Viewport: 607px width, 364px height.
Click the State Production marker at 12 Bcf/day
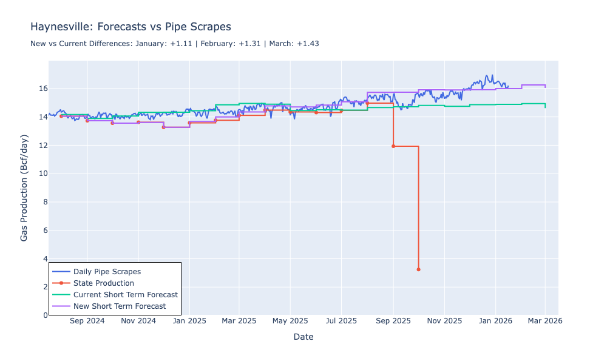(393, 146)
